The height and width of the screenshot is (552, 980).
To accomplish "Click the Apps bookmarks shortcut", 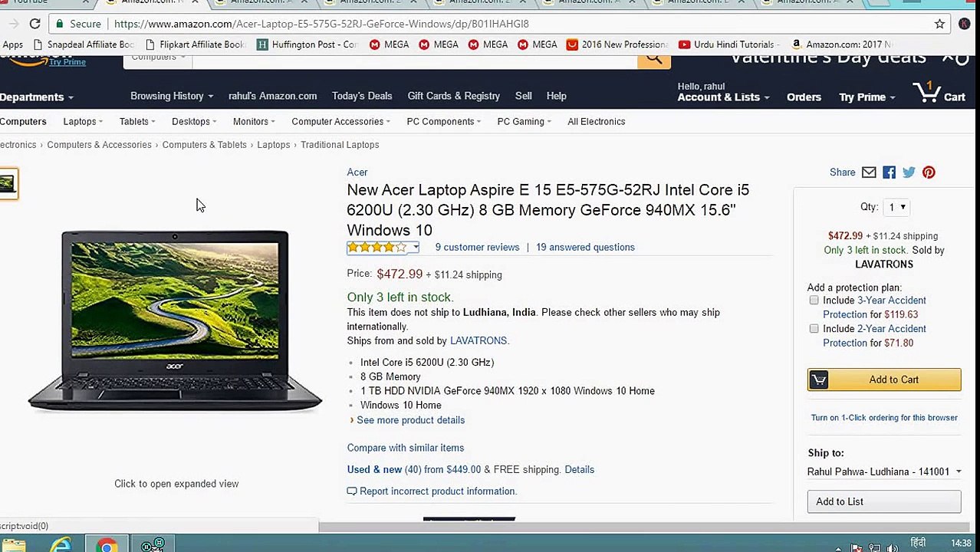I will (x=12, y=44).
